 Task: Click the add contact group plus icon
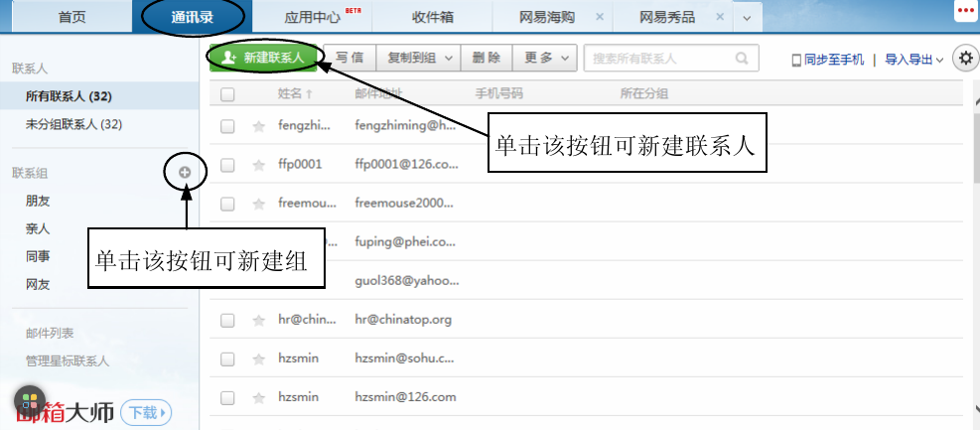tap(185, 173)
